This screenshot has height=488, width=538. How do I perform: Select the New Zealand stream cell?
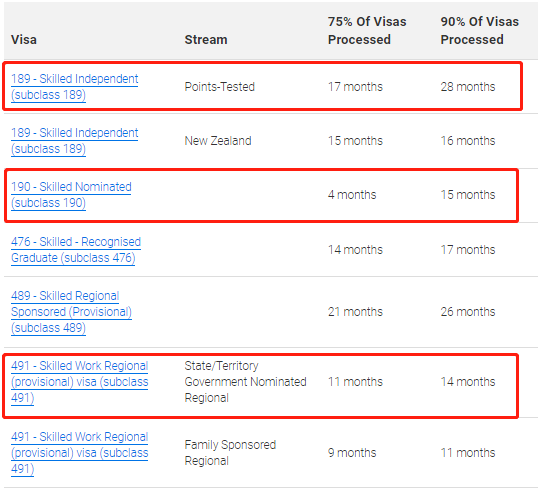[x=218, y=141]
